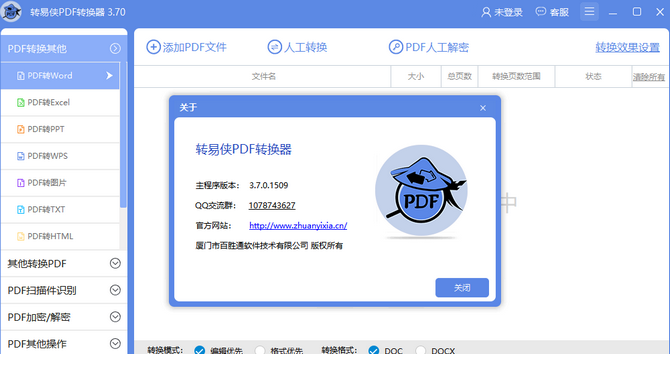Click 未登录 login text
This screenshot has width=670, height=368.
(508, 12)
